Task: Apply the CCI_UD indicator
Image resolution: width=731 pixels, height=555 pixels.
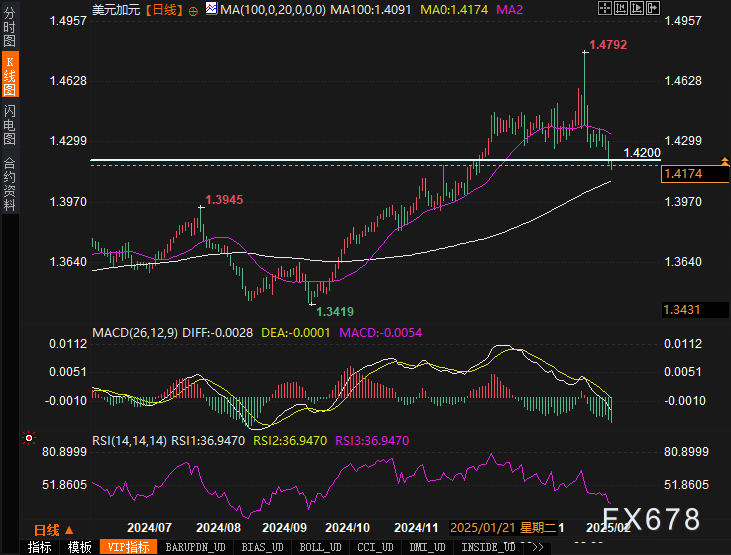Action: pos(375,547)
